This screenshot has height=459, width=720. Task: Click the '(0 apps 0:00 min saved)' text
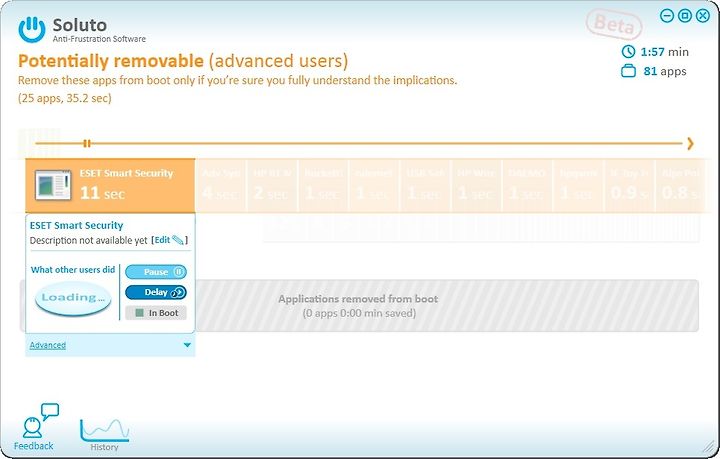point(359,313)
